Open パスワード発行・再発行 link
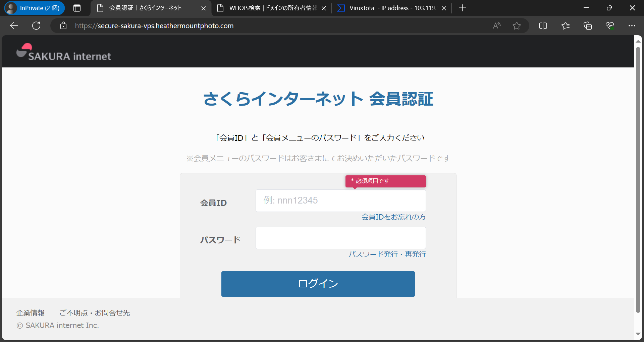644x342 pixels. [387, 254]
